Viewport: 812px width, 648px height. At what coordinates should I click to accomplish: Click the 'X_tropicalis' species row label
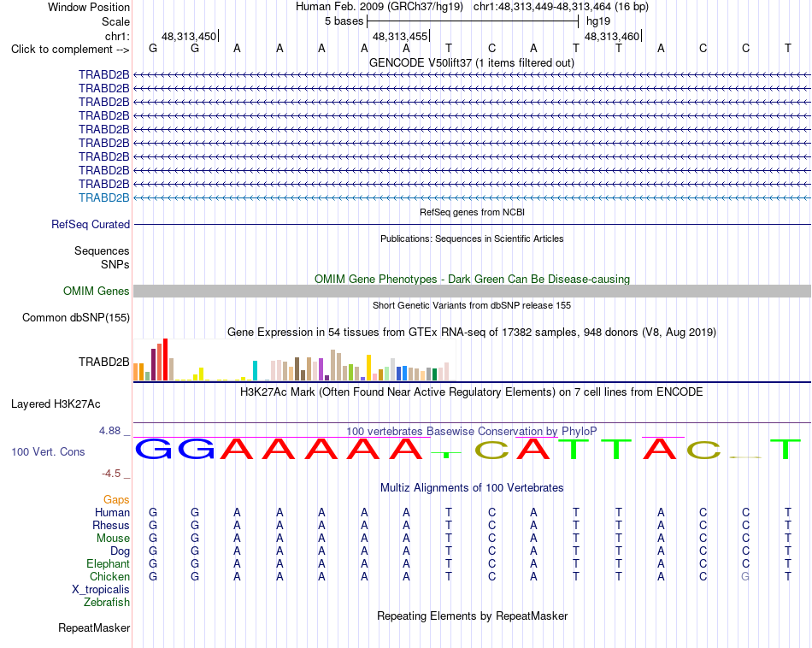[x=101, y=590]
